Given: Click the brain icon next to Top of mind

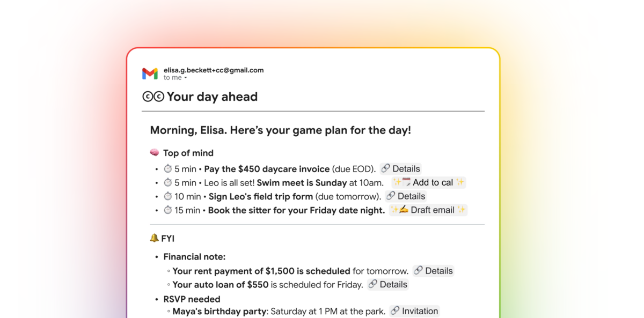Looking at the screenshot, I should click(155, 153).
